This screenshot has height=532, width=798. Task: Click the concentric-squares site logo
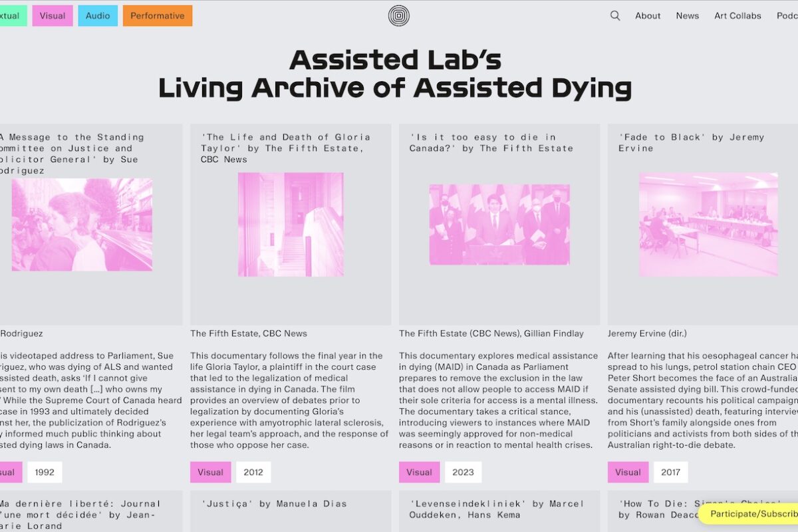399,16
